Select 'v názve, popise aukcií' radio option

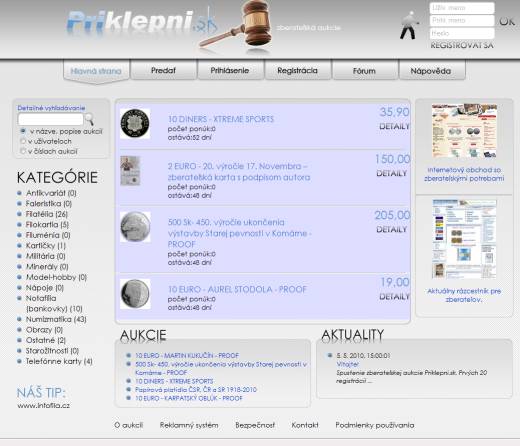coord(23,131)
